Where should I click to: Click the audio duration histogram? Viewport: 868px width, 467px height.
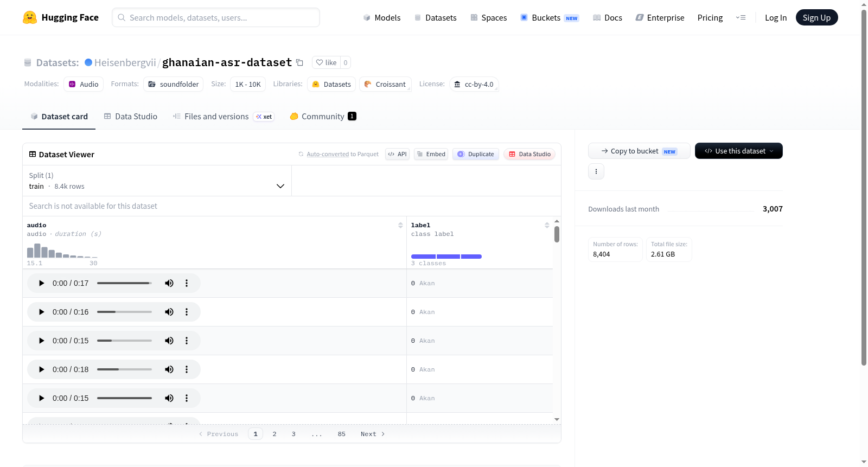point(62,251)
